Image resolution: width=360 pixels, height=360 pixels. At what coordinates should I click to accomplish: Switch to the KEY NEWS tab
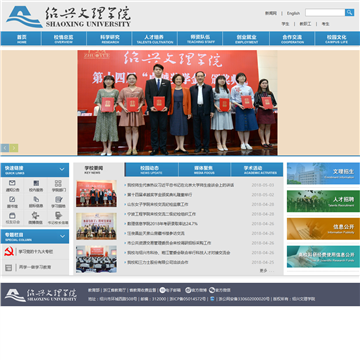tap(99, 170)
